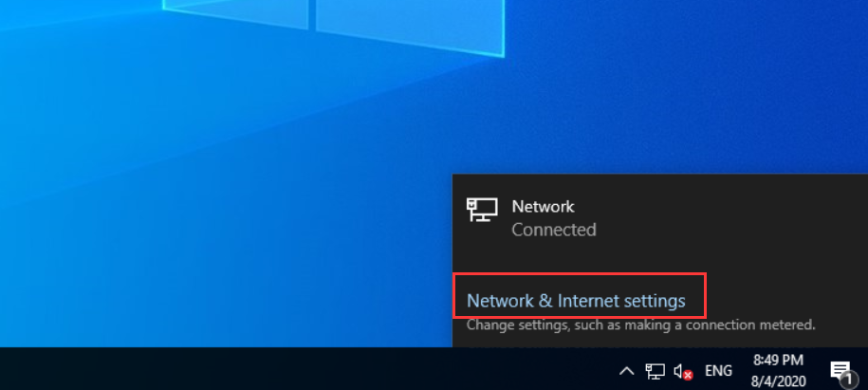868x390 pixels.
Task: Click the wired network computer icon in flyout
Action: point(482,210)
